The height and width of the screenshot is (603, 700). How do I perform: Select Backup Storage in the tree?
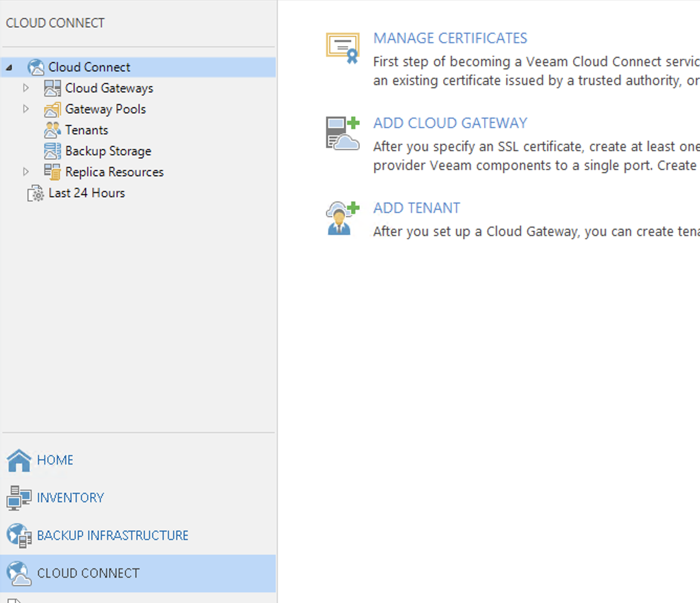tap(108, 151)
